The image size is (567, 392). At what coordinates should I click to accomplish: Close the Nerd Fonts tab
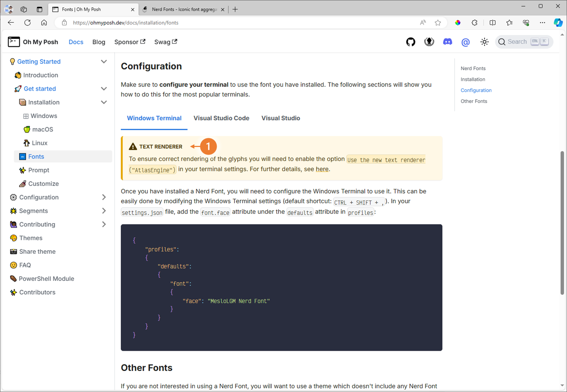tap(223, 10)
